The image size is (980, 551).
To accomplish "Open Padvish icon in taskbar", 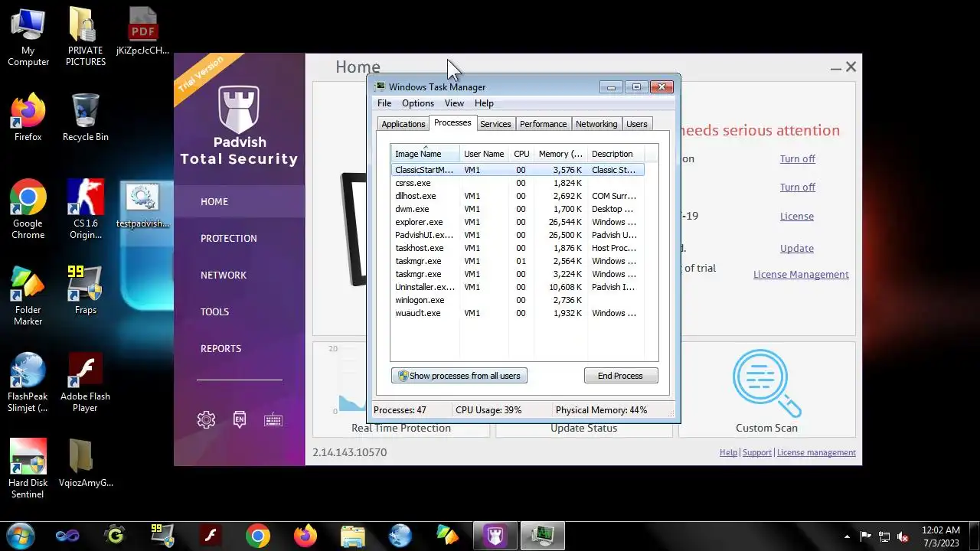I will [495, 536].
